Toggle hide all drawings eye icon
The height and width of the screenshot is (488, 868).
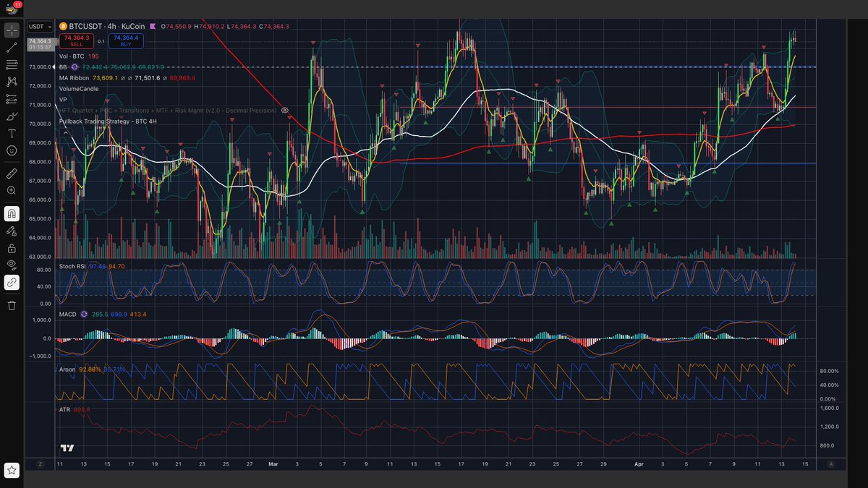pos(12,265)
